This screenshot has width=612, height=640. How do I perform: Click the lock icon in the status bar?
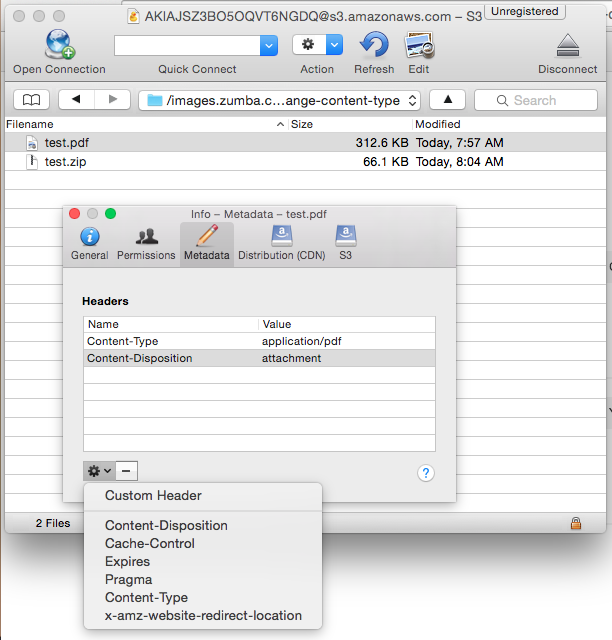coord(576,523)
